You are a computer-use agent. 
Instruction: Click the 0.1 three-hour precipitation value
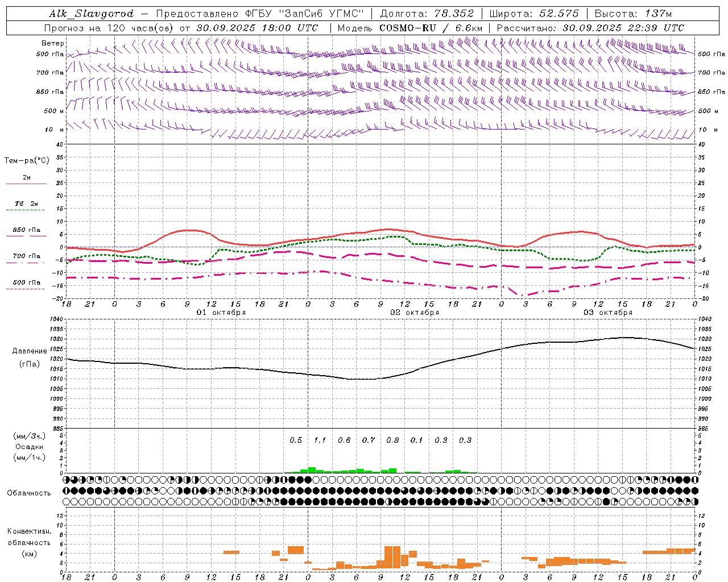tap(417, 440)
